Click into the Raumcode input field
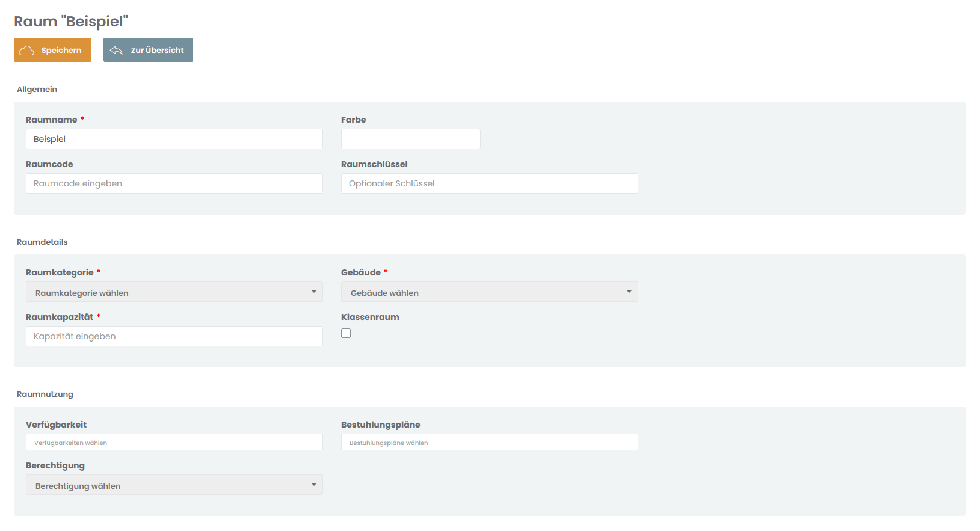Screen dimensions: 980x531 pos(174,183)
